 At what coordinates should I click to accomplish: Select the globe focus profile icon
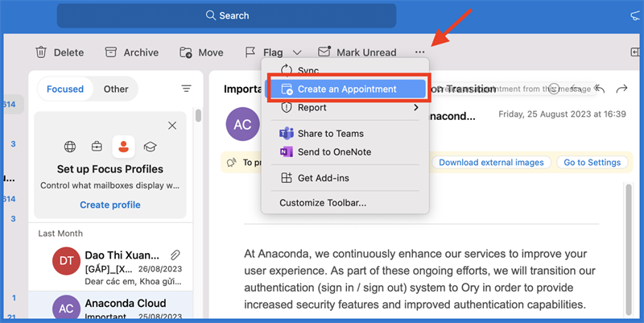(x=70, y=147)
